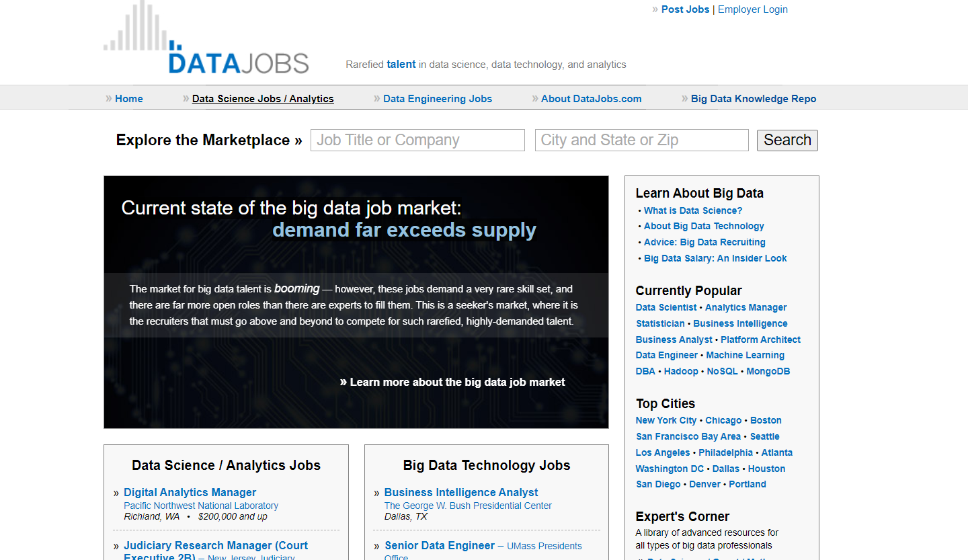Open About Big Data Technology link
The image size is (968, 560).
704,226
